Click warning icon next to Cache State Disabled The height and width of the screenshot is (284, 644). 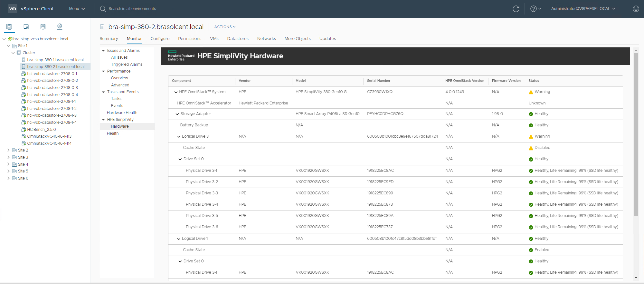[531, 148]
